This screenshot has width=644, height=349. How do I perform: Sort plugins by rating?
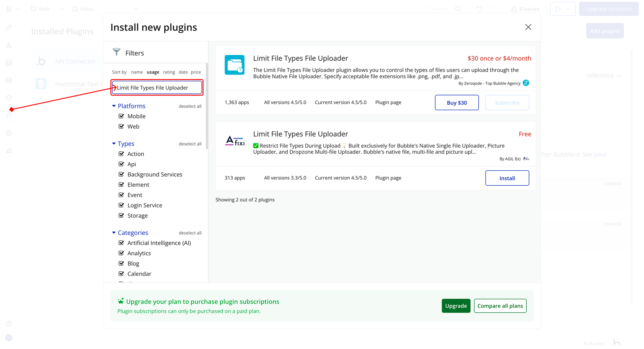click(169, 72)
